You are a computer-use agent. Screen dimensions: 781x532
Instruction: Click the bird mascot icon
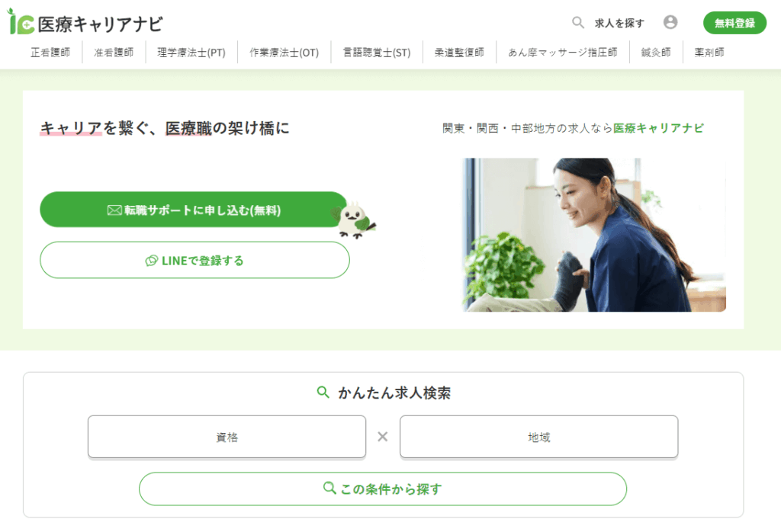click(355, 220)
